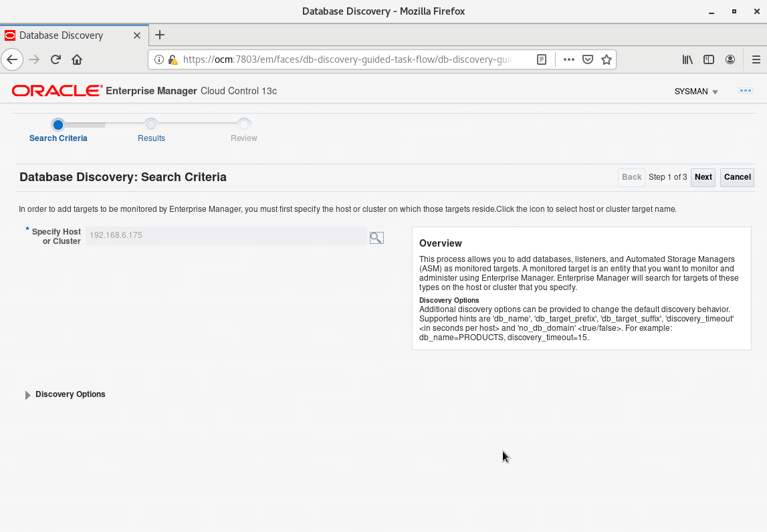
Task: Click the insecure connection lock warning icon
Action: point(173,59)
